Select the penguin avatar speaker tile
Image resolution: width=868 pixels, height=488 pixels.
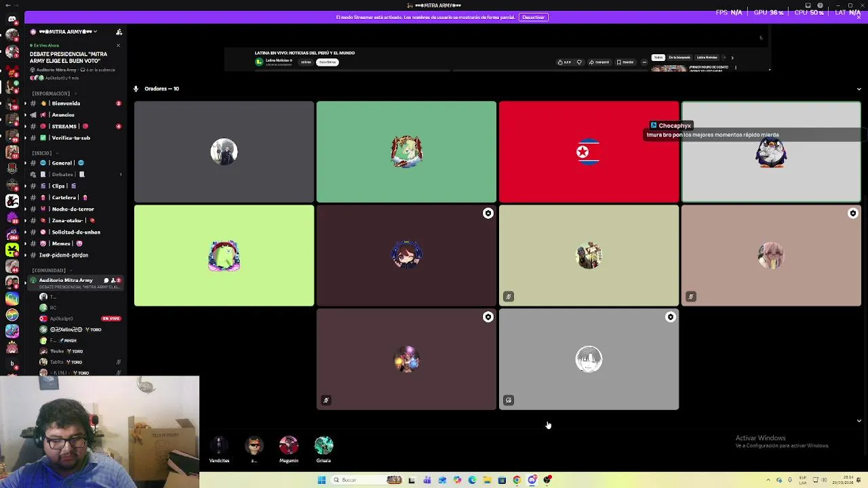click(771, 152)
